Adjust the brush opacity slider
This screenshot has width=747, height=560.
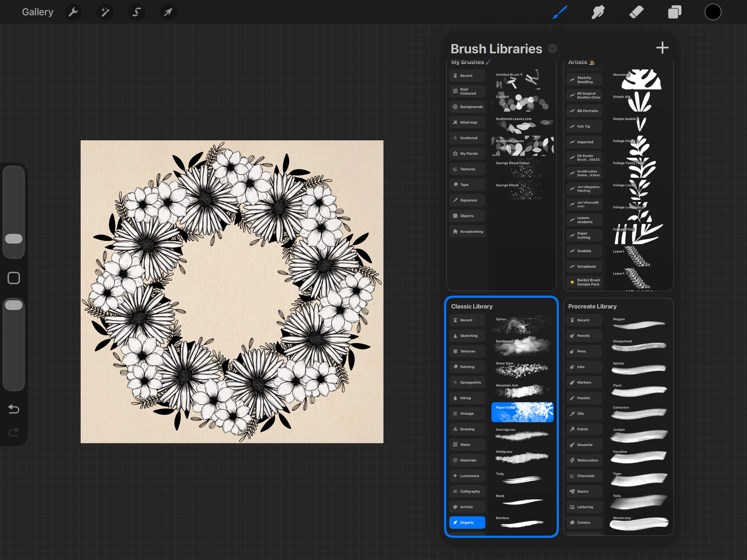point(13,305)
